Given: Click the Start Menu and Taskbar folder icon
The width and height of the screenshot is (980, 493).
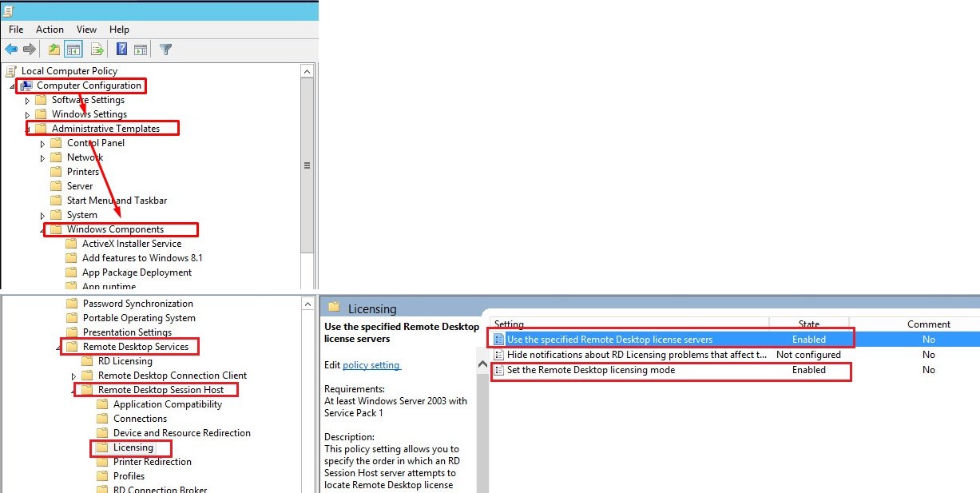Looking at the screenshot, I should tap(56, 201).
